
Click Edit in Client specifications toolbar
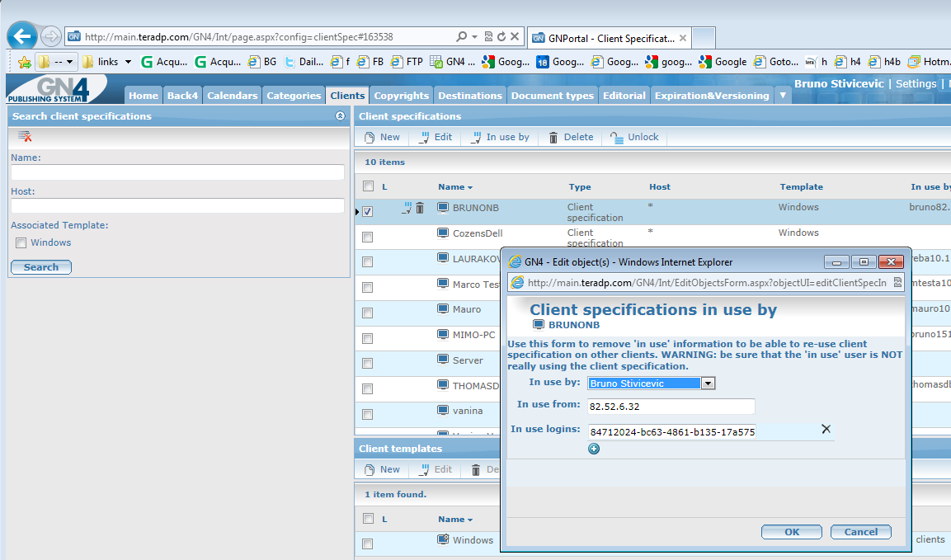tap(436, 137)
